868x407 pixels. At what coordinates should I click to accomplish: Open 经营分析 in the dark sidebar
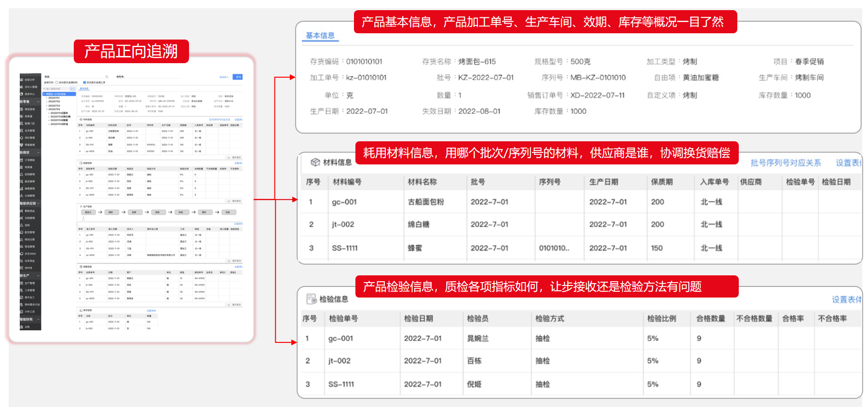click(30, 80)
